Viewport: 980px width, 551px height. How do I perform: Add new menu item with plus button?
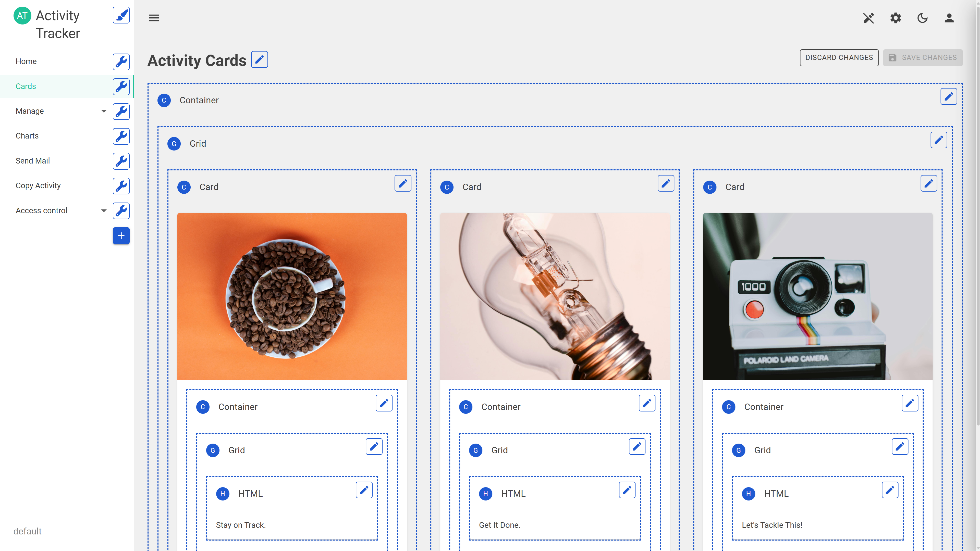[x=121, y=236]
